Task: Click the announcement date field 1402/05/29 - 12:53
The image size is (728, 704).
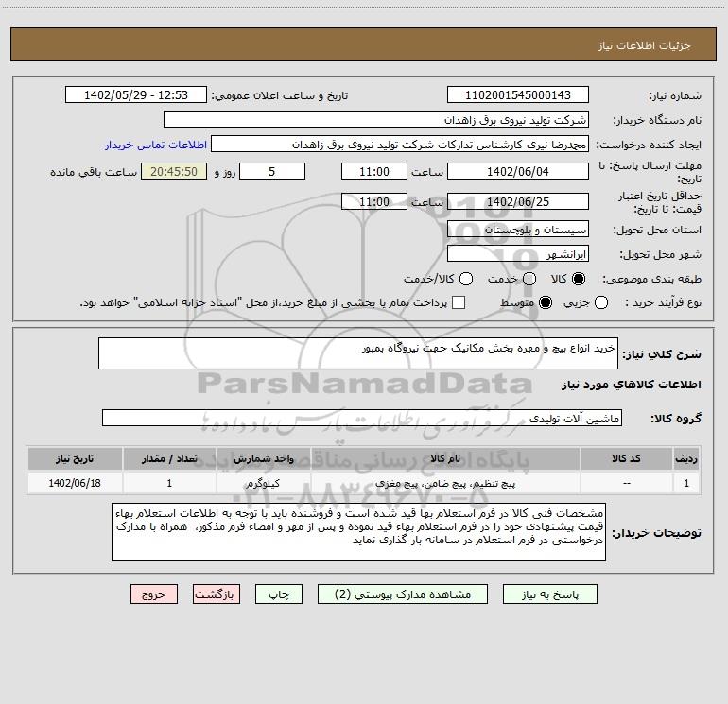Action: coord(135,94)
